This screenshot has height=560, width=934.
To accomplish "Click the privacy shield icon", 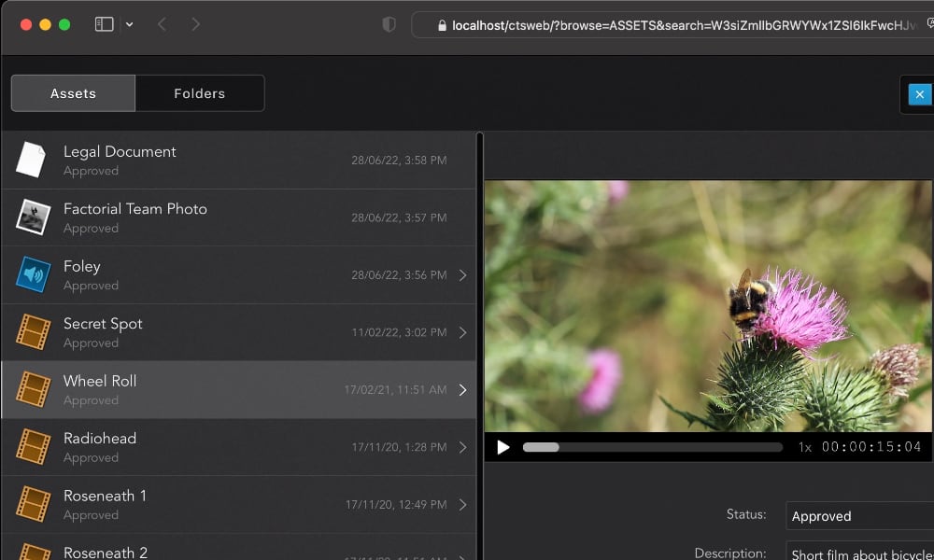I will pos(389,24).
